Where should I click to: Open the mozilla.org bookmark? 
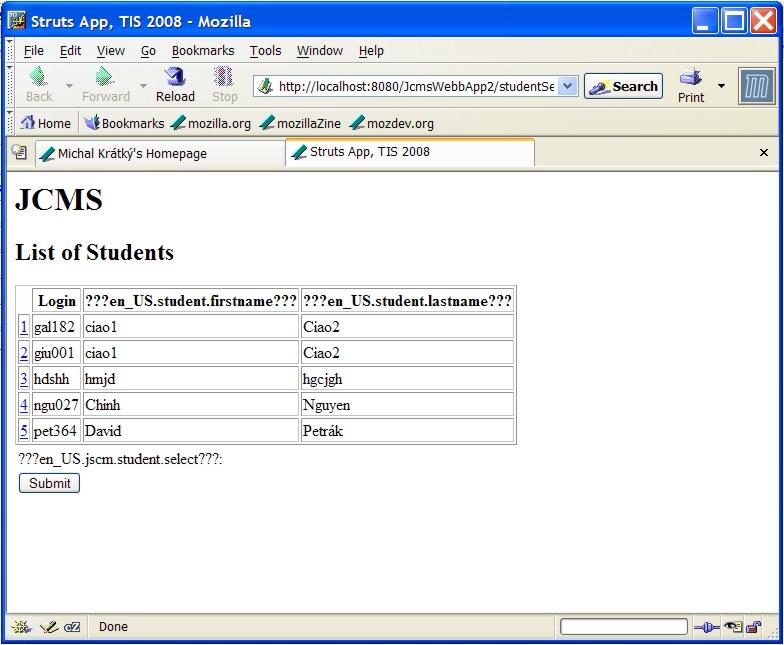pos(210,123)
